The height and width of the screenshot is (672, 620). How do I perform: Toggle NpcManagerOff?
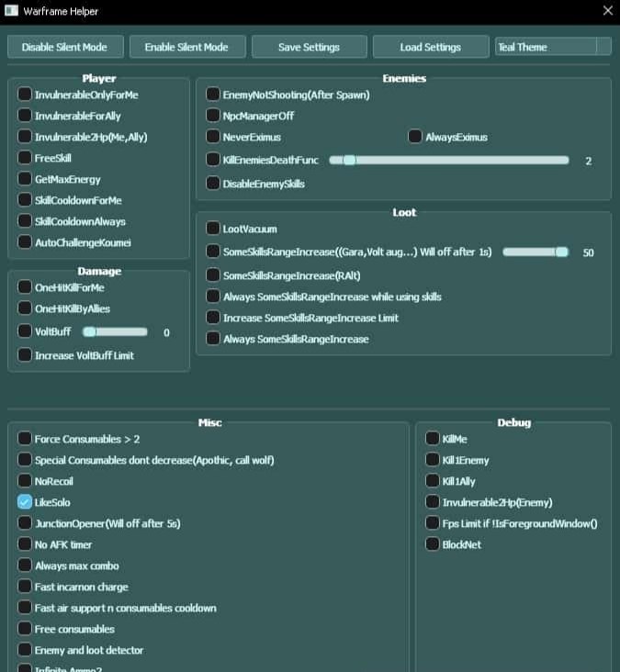click(x=213, y=116)
